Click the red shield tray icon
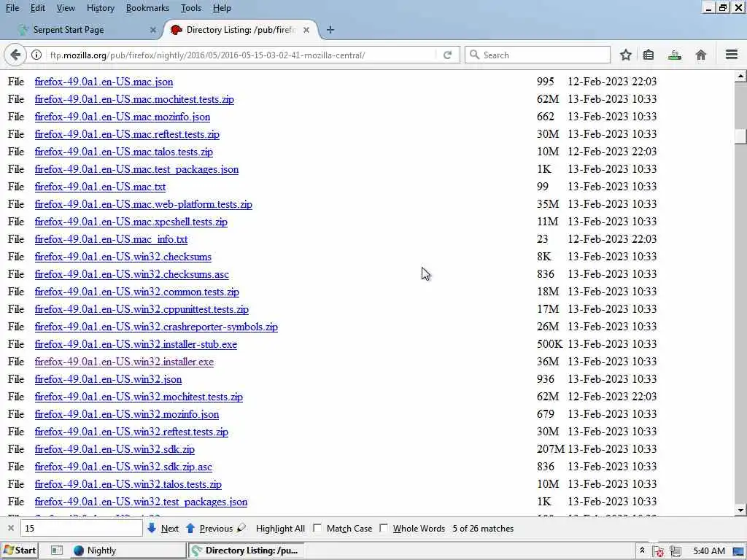747x560 pixels. point(659,551)
